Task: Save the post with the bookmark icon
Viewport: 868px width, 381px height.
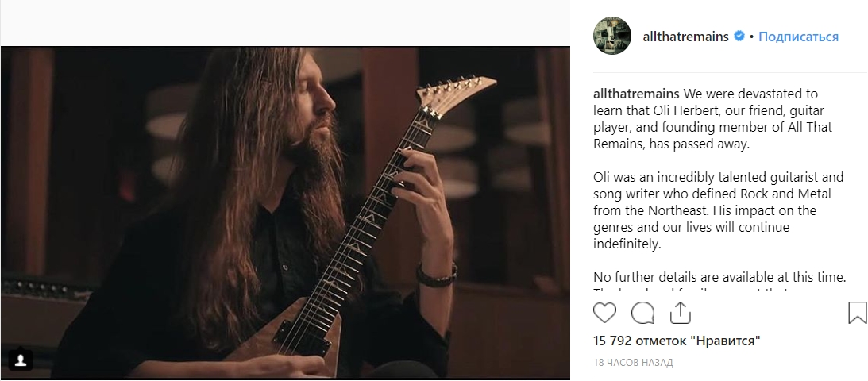Action: point(858,313)
